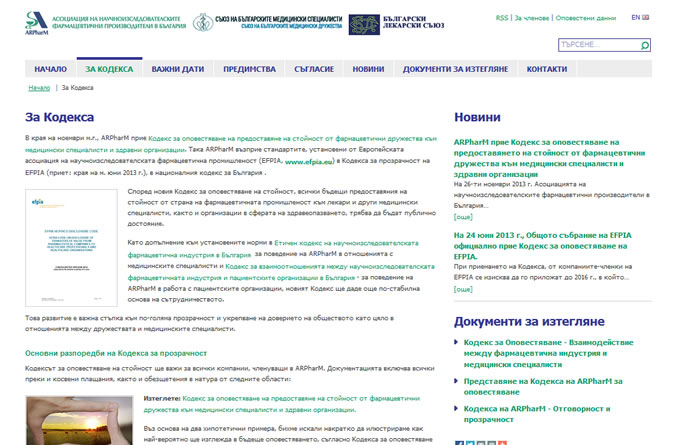The height and width of the screenshot is (445, 675).
Task: Go to the НАЧАЛО menu item
Action: point(50,69)
